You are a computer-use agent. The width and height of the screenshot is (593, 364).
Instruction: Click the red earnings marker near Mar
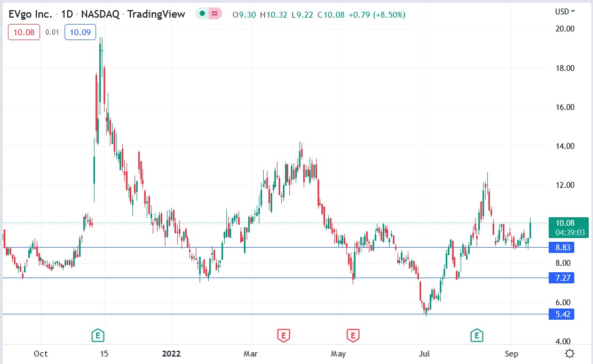click(283, 335)
